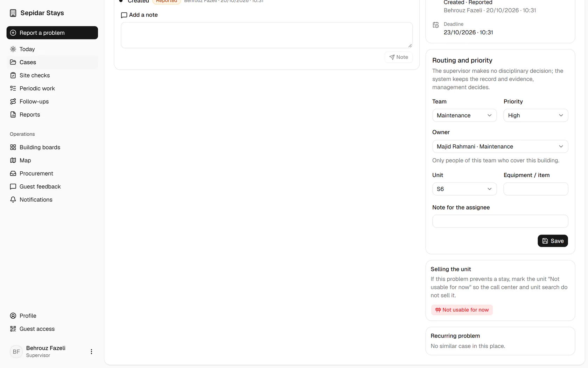Click the QR code icon beside Guest access

(x=13, y=329)
